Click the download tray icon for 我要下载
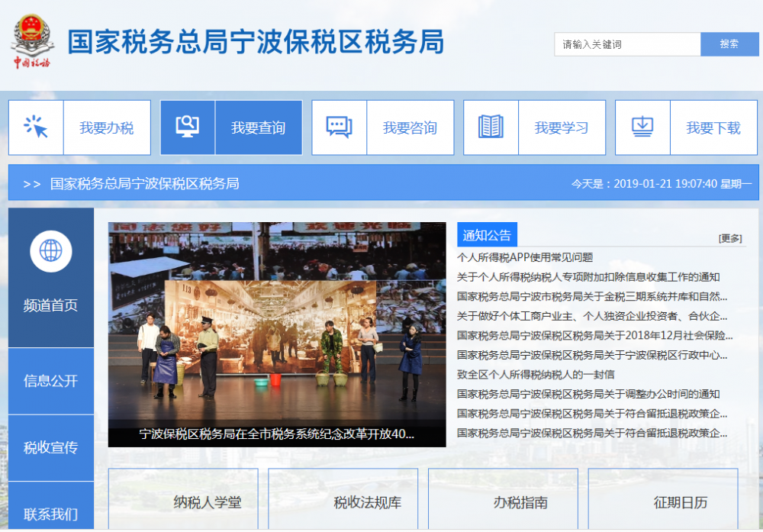Screen dimensions: 763x532 [x=642, y=127]
